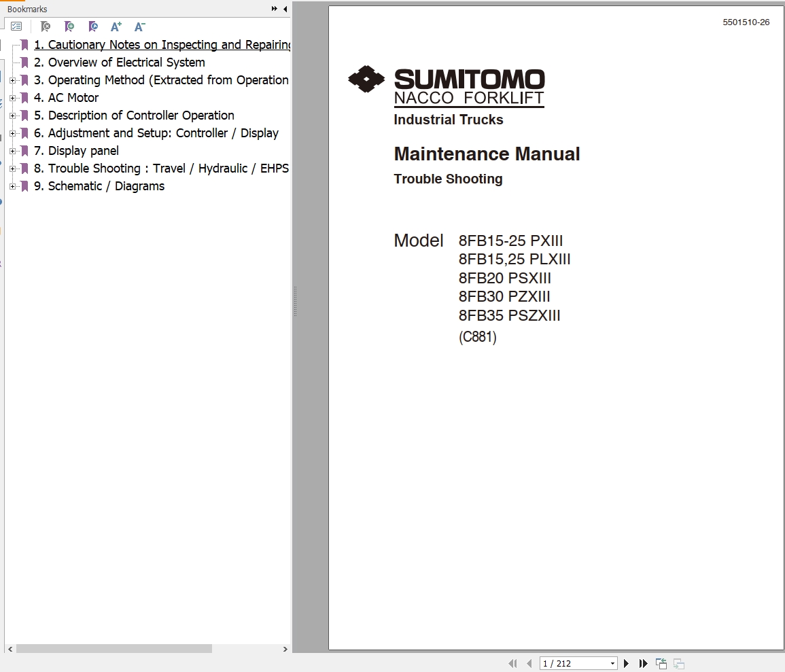Click the panel splitter grip handle

pos(296,301)
